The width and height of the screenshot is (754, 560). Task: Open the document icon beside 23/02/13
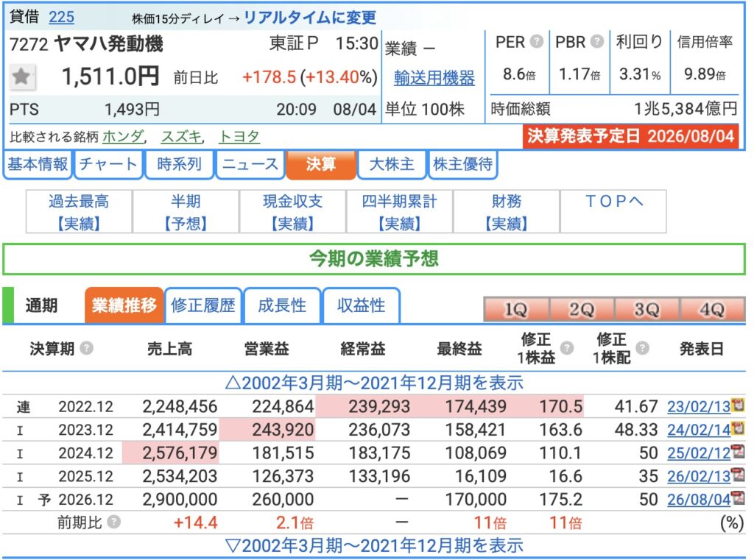738,405
